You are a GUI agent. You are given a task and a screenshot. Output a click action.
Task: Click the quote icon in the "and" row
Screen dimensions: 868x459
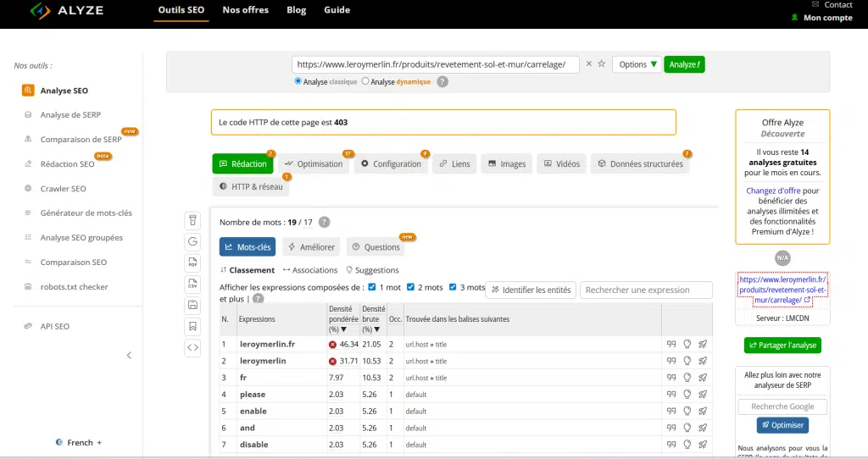671,428
